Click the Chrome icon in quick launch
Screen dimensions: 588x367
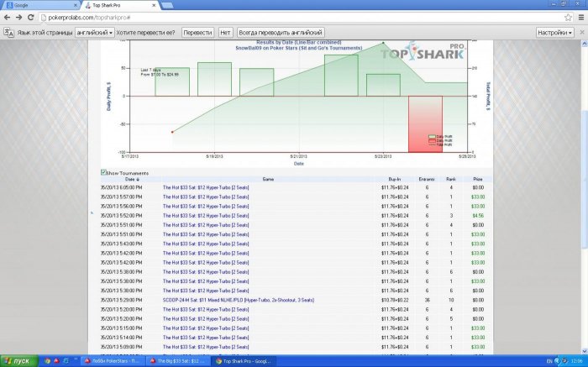(47, 361)
